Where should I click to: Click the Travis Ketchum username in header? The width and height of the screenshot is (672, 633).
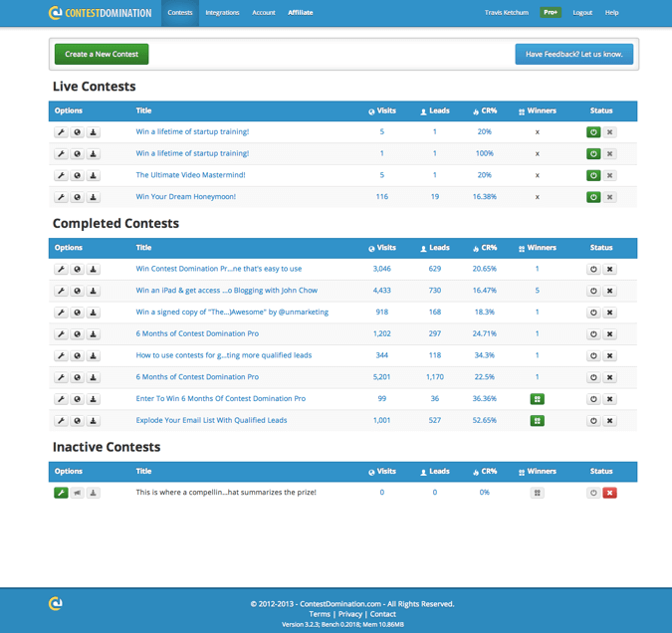(x=506, y=13)
